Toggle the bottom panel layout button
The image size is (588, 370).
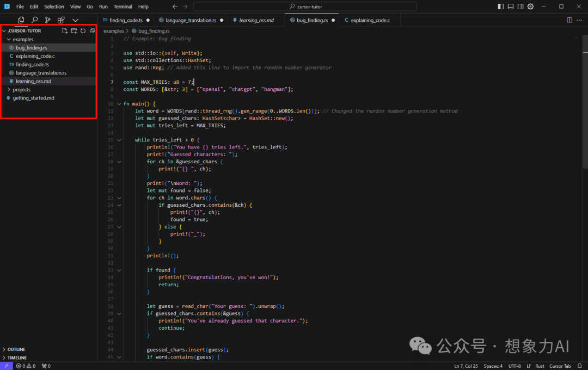pos(511,7)
